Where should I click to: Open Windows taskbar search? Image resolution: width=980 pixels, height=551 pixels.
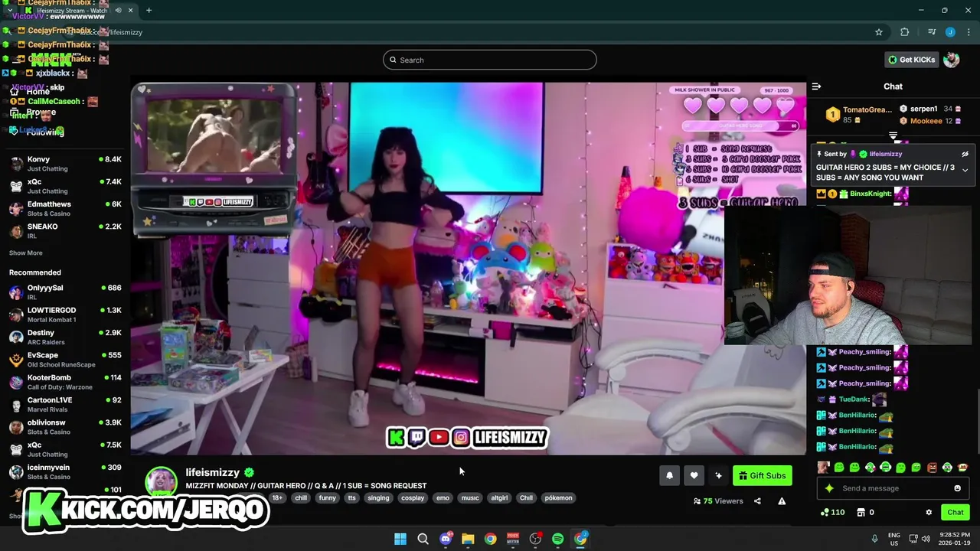pyautogui.click(x=423, y=539)
